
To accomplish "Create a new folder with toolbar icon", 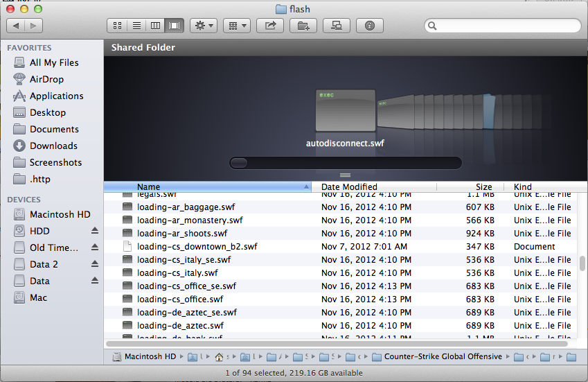I will (303, 26).
